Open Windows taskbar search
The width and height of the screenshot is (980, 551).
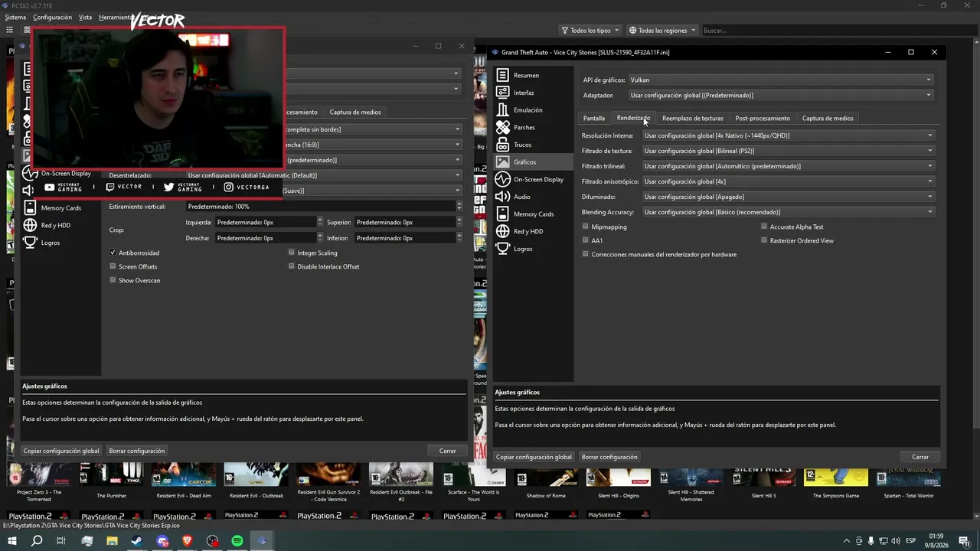point(37,541)
